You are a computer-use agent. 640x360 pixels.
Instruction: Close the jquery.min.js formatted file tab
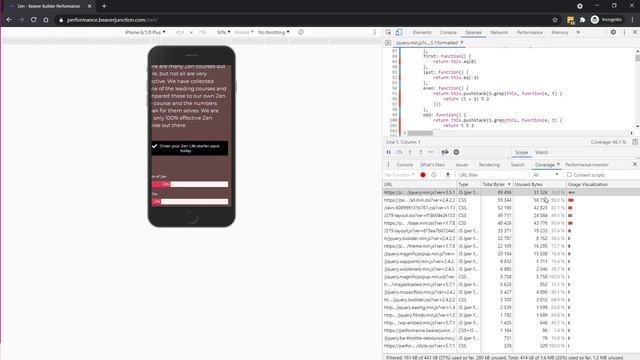point(462,42)
